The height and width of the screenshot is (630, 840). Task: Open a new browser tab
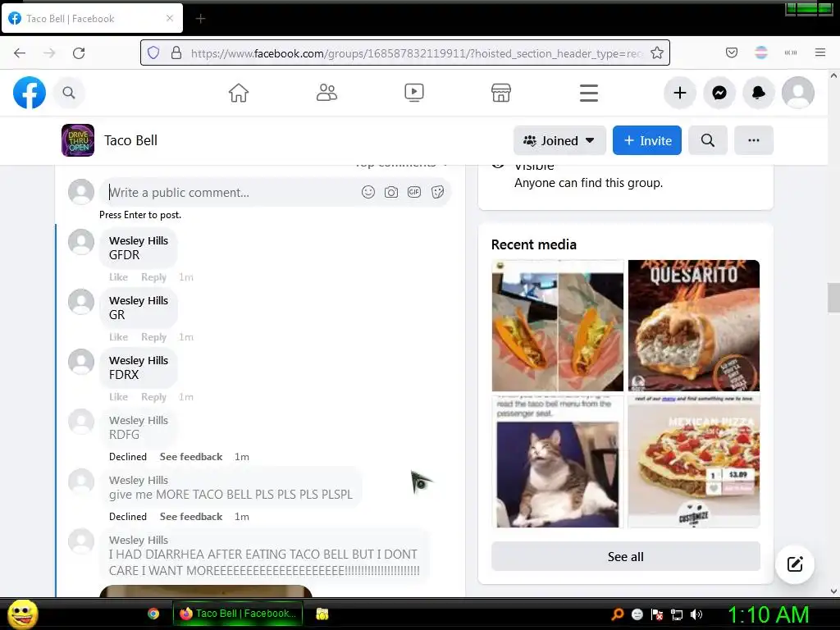point(200,19)
